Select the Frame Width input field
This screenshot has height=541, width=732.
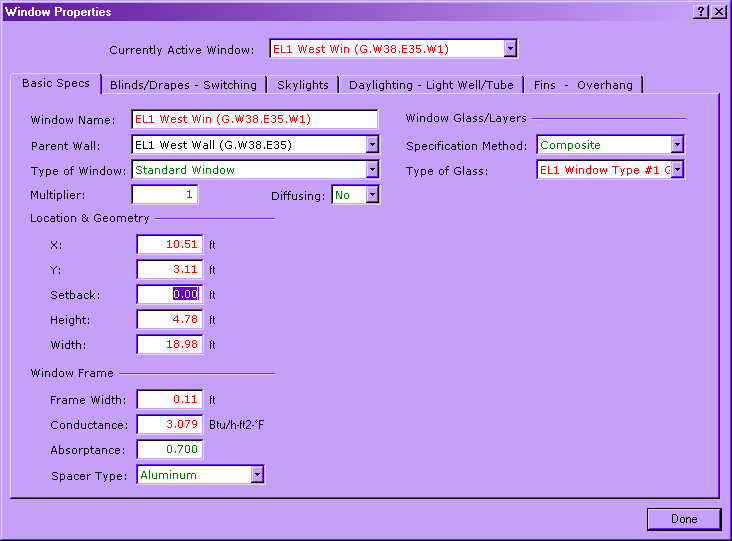point(169,400)
